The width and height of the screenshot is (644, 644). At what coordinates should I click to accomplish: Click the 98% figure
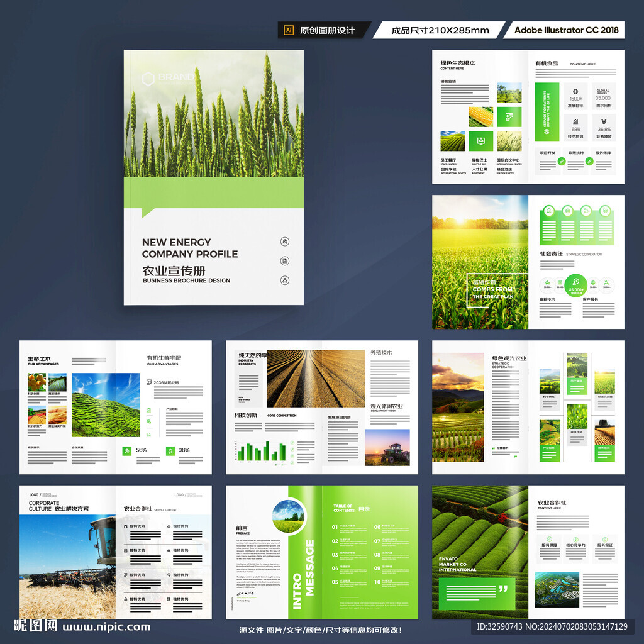tap(184, 450)
